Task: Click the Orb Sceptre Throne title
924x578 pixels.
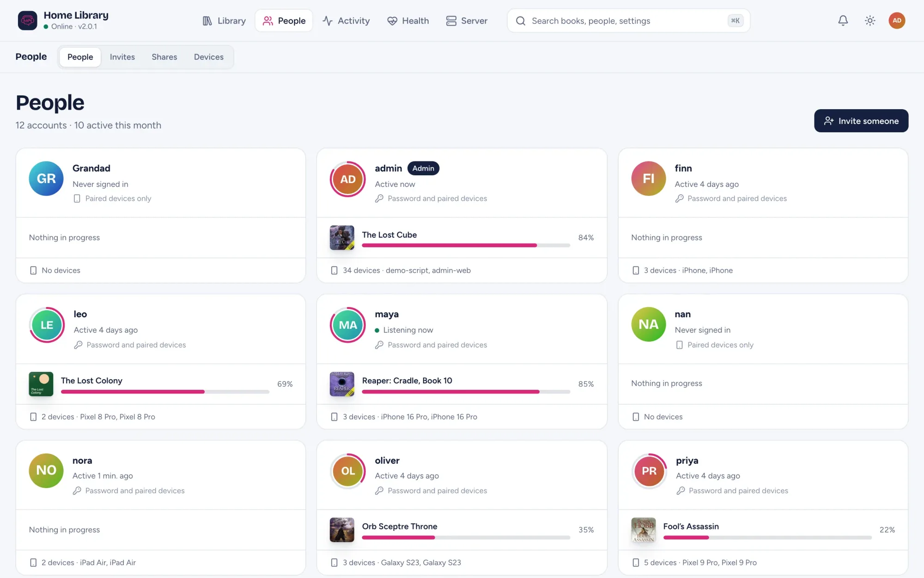Action: 399,526
